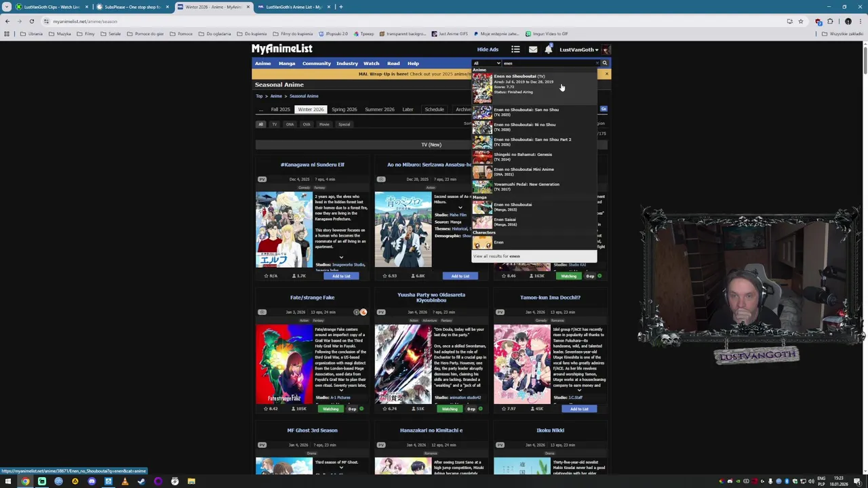Filter seasonal list by OVA
Image resolution: width=868 pixels, height=488 pixels.
307,124
